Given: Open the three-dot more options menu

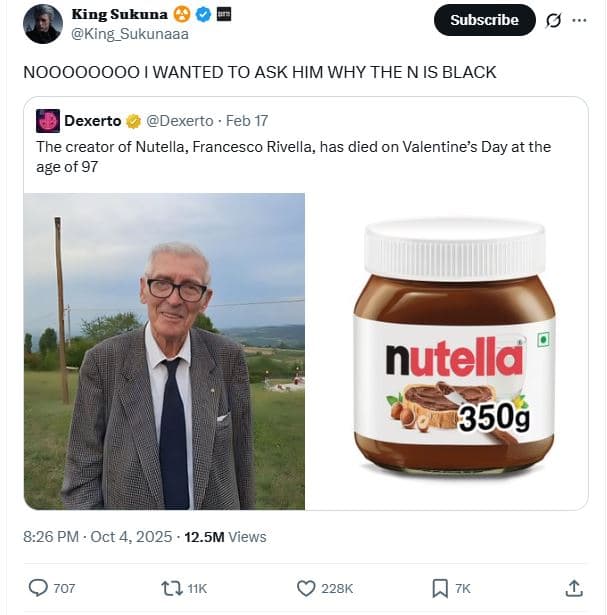Looking at the screenshot, I should click(580, 20).
